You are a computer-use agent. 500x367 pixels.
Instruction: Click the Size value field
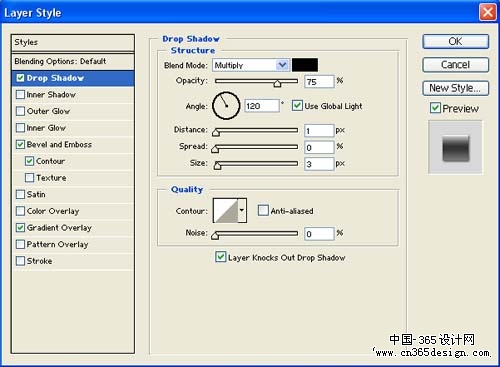click(x=319, y=164)
